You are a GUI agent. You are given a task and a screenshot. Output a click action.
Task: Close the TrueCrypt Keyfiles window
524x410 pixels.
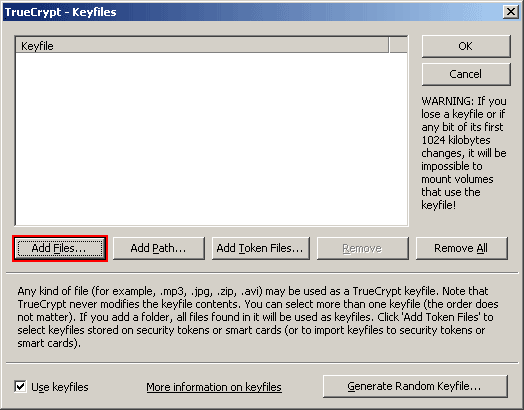[511, 12]
